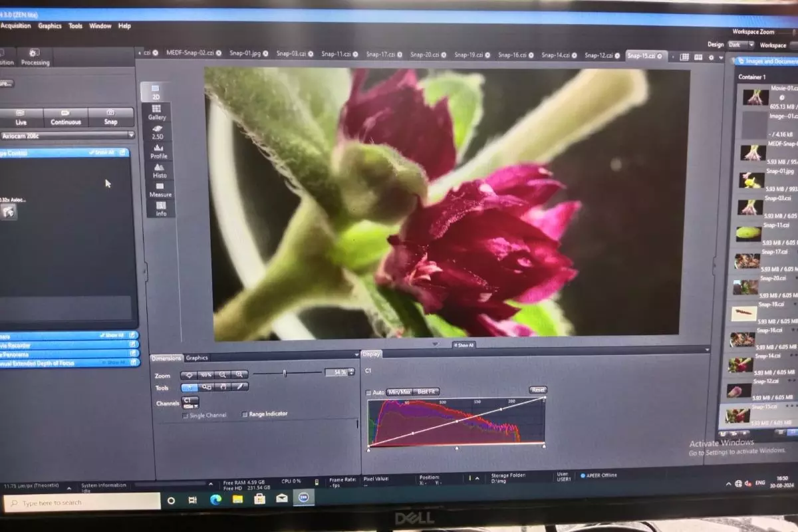Open Microsoft Edge on taskbar
This screenshot has width=798, height=532.
click(215, 499)
